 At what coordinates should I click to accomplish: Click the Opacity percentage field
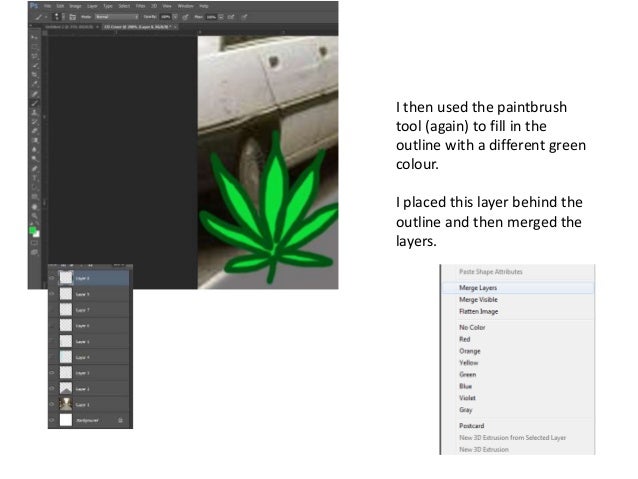[x=166, y=17]
